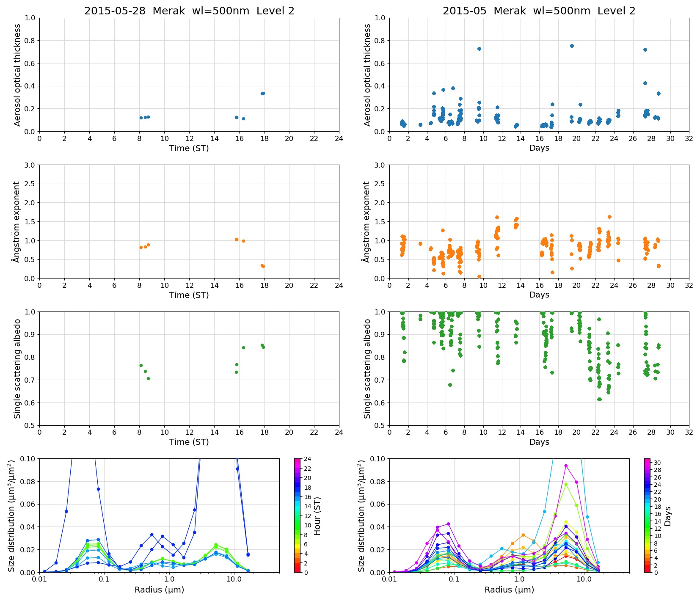
Task: Click 'Single scattering albedo' y-label of monthly plot
Action: 367,369
